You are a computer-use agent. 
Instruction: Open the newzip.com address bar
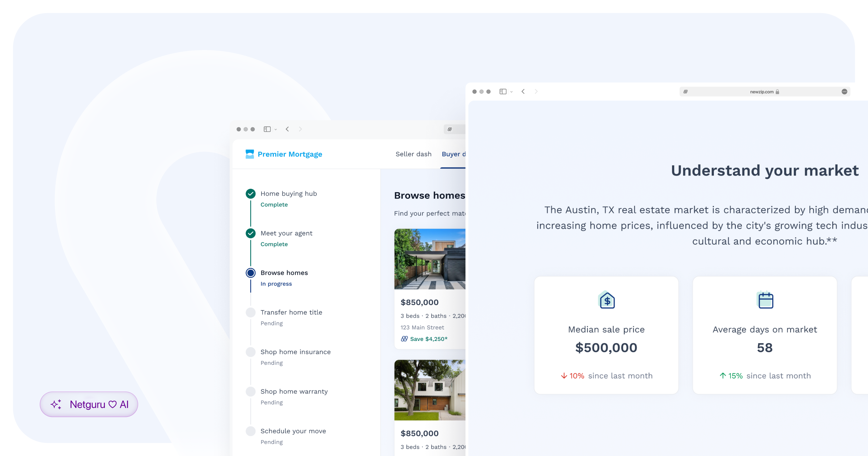763,91
